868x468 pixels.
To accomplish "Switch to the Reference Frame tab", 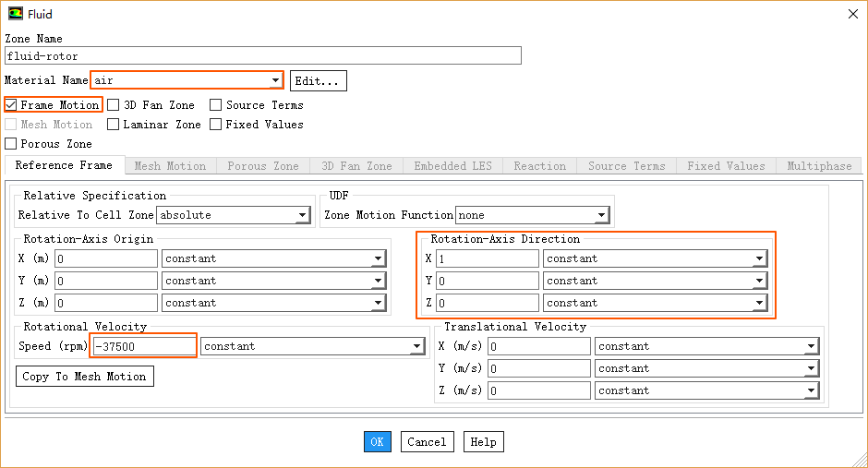I will [64, 166].
